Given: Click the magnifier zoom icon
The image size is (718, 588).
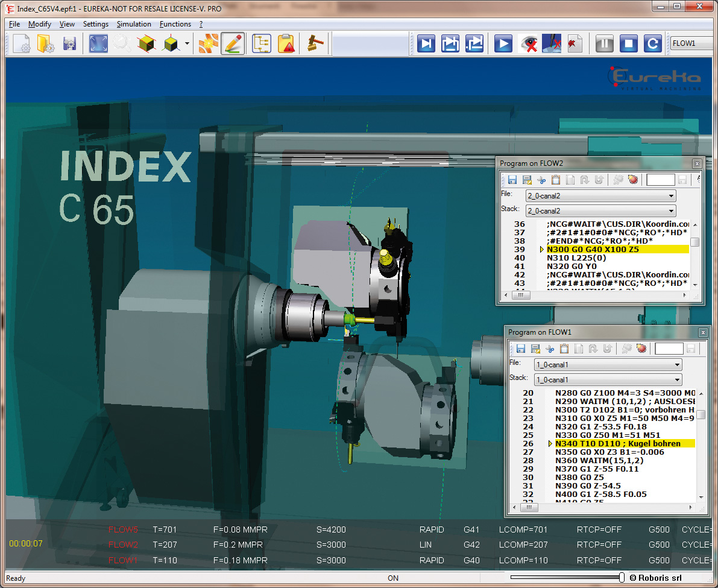Looking at the screenshot, I should pos(122,44).
